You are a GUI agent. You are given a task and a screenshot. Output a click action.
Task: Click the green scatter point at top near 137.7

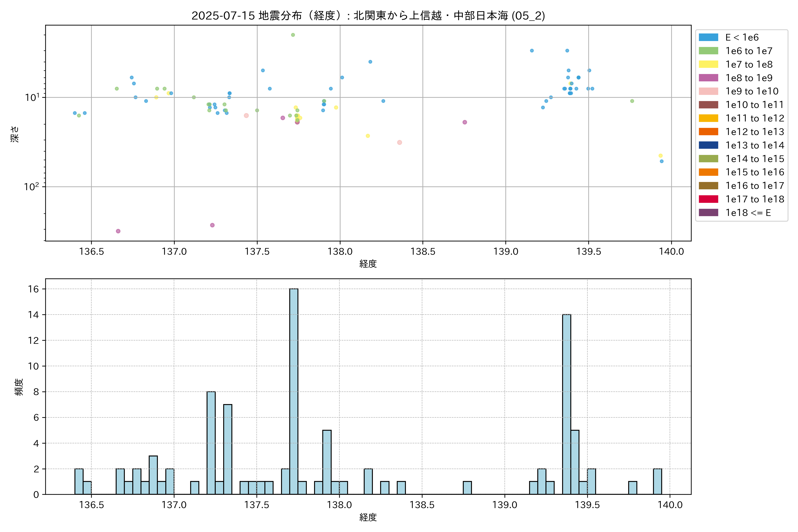click(x=293, y=35)
